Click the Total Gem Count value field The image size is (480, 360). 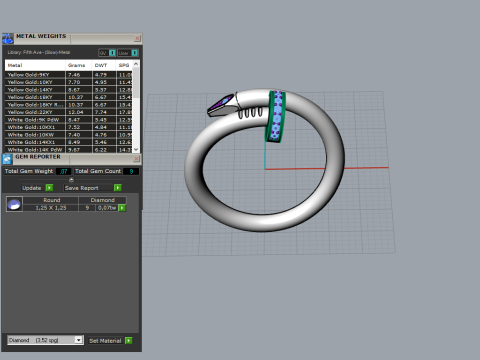tap(131, 171)
